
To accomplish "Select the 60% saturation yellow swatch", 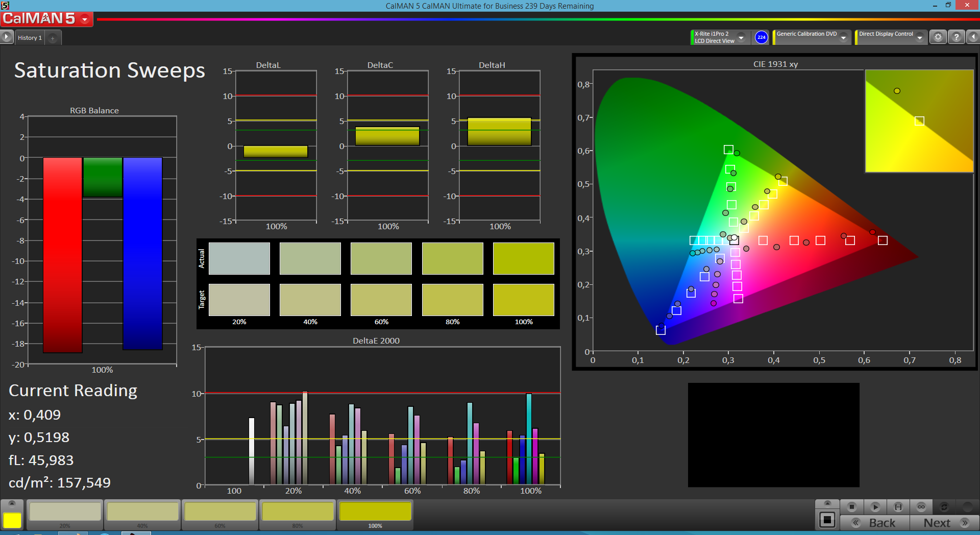I will tap(220, 515).
